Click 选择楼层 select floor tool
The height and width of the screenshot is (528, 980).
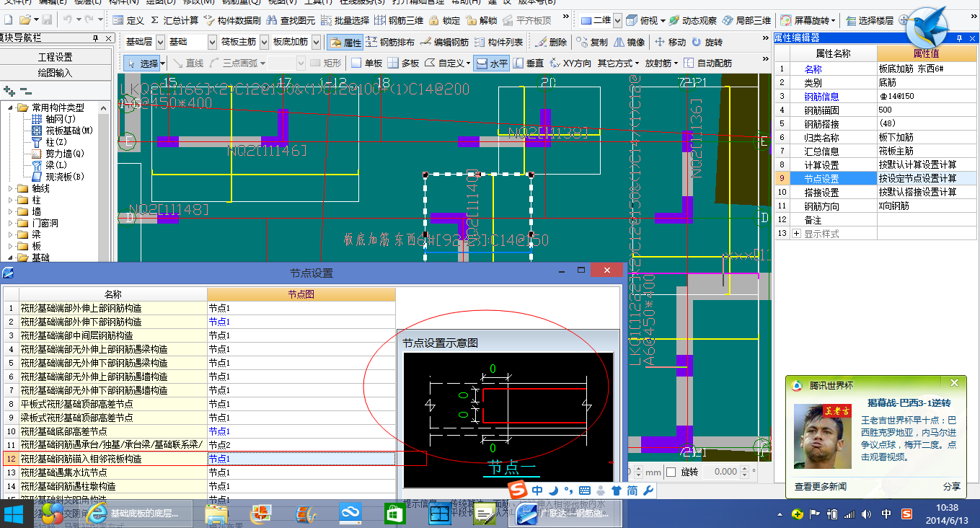[871, 20]
